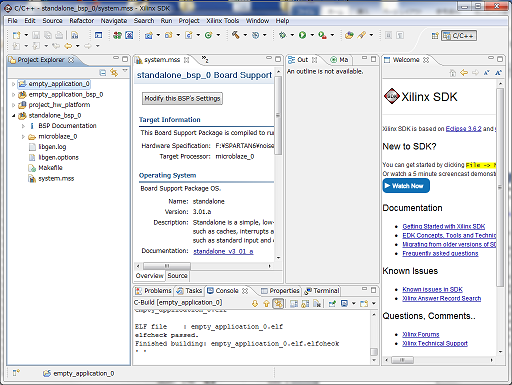The height and width of the screenshot is (385, 512).
Task: Open the Project Explorer view menu triangle
Action: (x=125, y=71)
